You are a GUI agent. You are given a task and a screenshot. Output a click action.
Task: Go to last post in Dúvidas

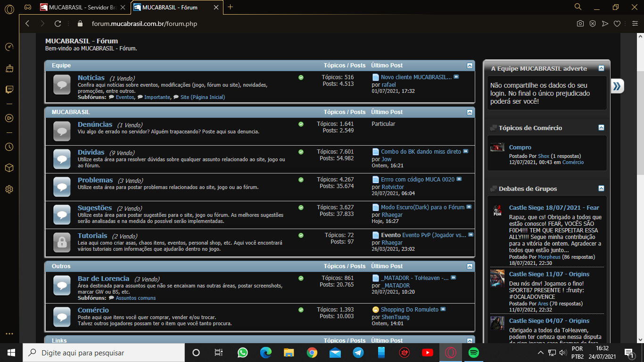click(x=465, y=152)
